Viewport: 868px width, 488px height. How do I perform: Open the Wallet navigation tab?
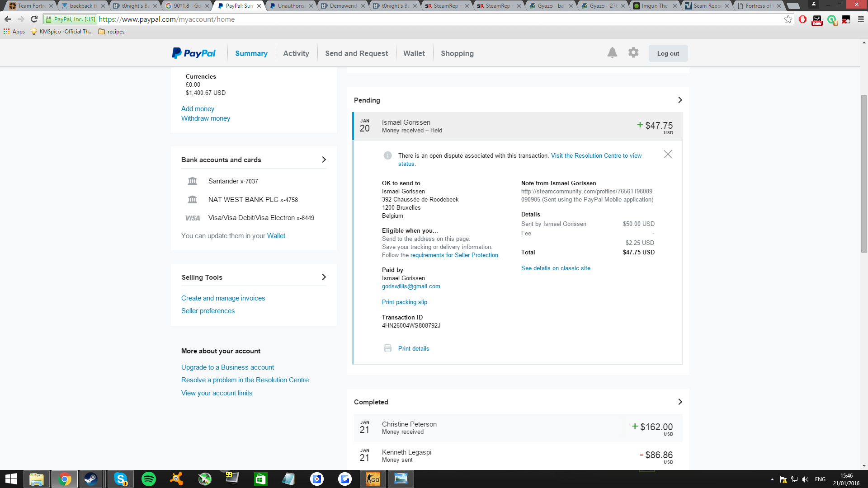414,53
